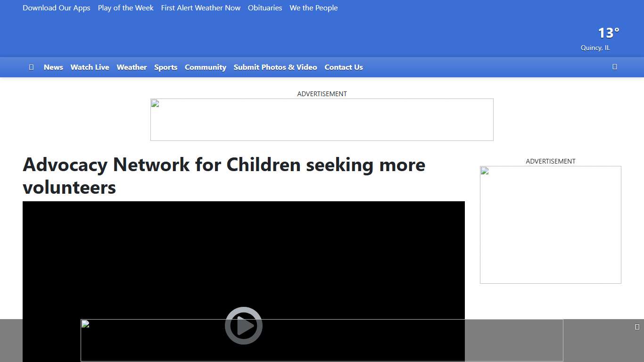The height and width of the screenshot is (362, 644).
Task: Open the Watch Live section
Action: [90, 67]
